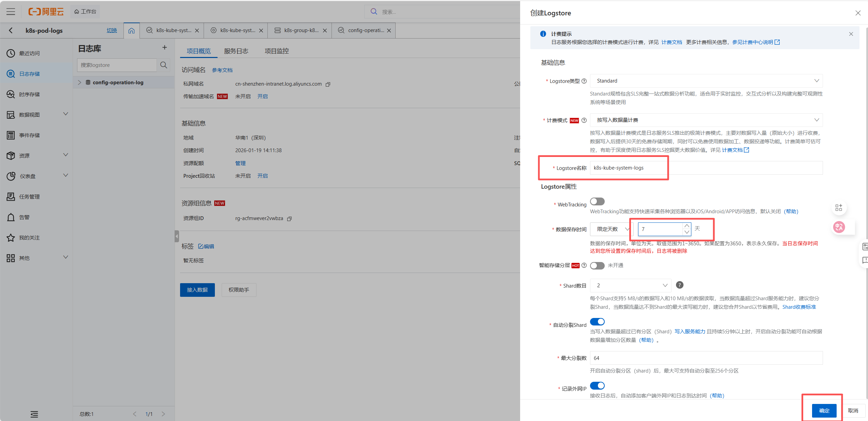This screenshot has height=421, width=868.
Task: Open the Shard count dropdown
Action: (x=630, y=286)
